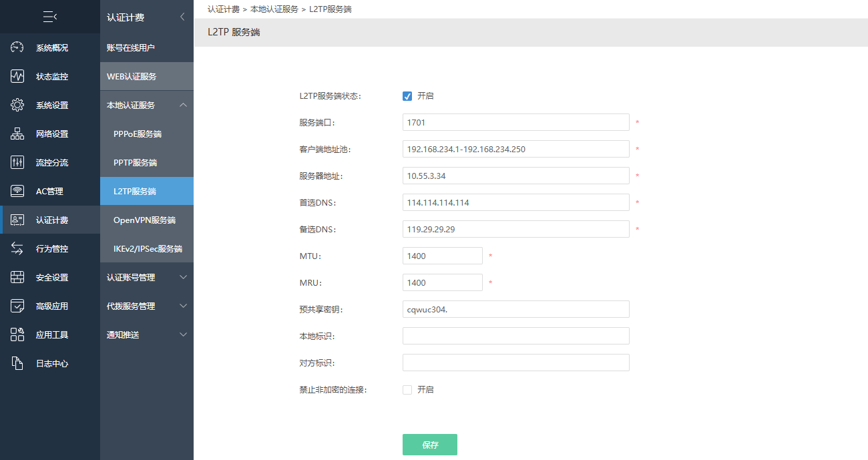This screenshot has height=460, width=868.
Task: Open 行为管控 arrows icon
Action: click(17, 249)
